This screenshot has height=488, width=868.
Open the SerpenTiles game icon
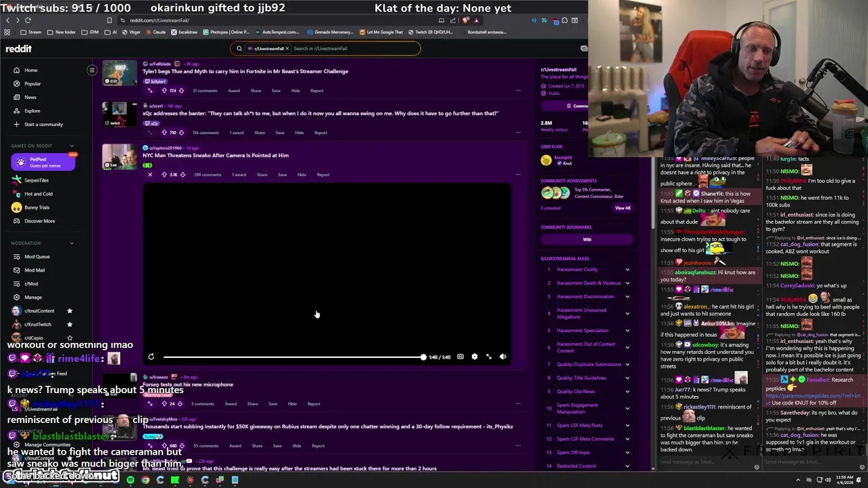pos(17,180)
